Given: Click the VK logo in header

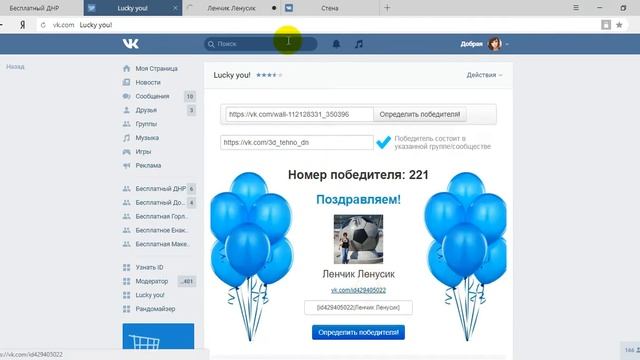Looking at the screenshot, I should 131,44.
